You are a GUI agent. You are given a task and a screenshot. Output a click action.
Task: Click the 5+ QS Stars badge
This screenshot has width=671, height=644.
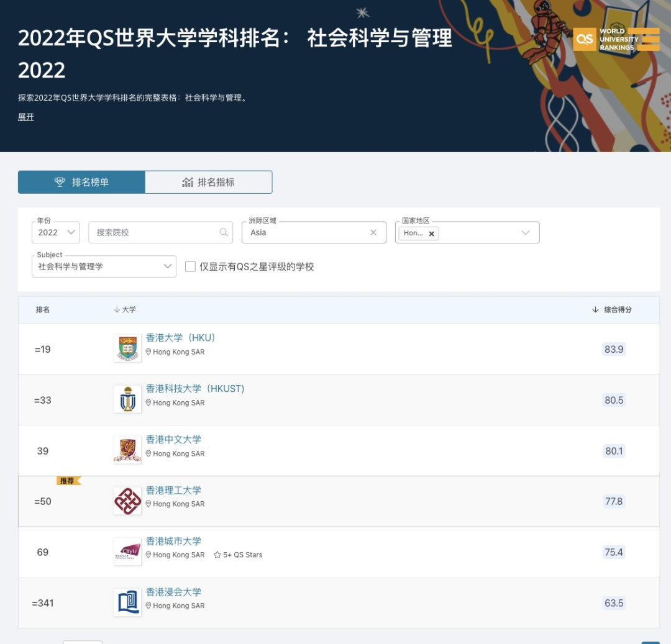(238, 555)
